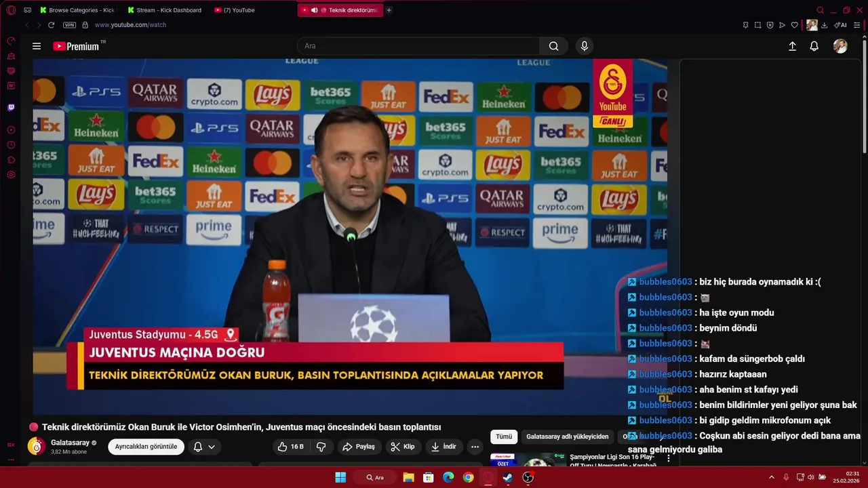
Task: Click the address bar URL youtube.com/watch
Action: click(130, 25)
